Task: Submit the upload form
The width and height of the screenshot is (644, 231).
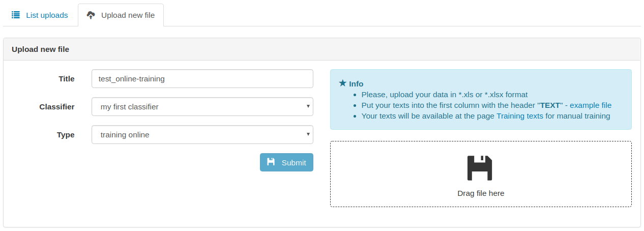Action: click(286, 162)
